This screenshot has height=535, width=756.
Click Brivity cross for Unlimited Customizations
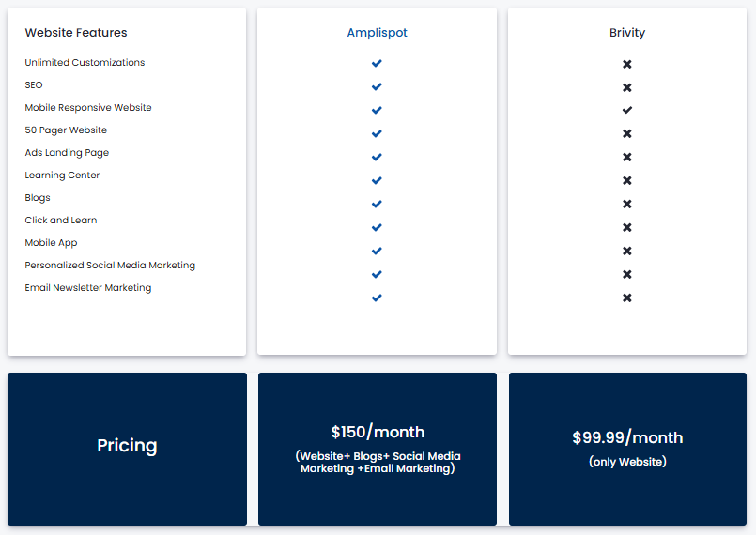[x=626, y=64]
